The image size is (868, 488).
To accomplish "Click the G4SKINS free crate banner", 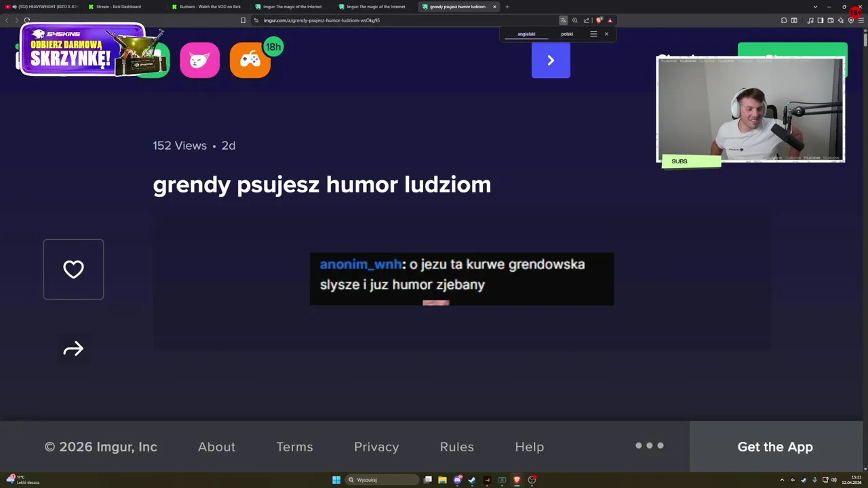I will coord(92,51).
